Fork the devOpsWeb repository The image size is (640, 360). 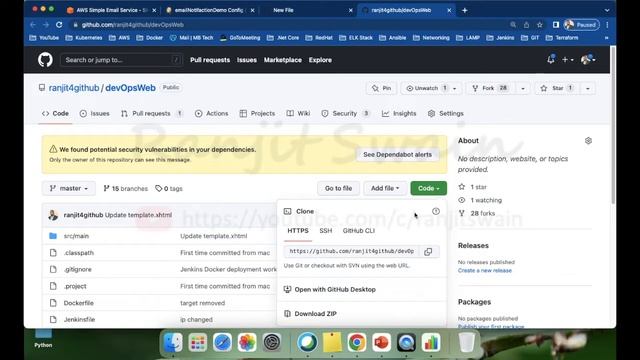(x=490, y=88)
